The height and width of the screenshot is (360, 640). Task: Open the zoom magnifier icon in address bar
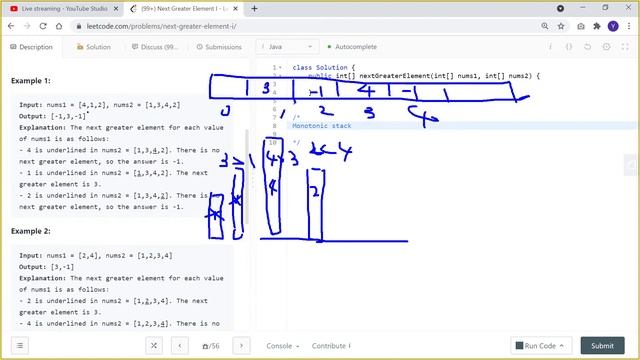(x=545, y=26)
